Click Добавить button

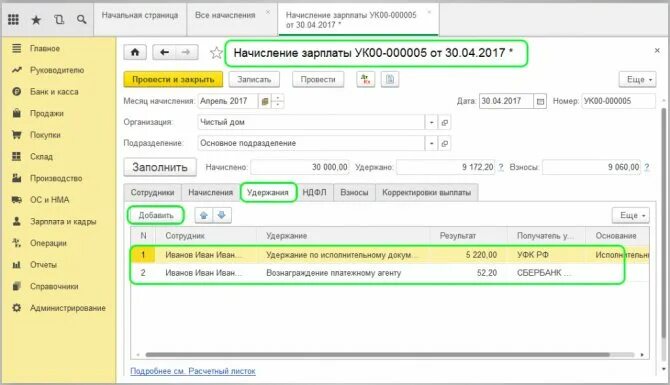[x=156, y=215]
